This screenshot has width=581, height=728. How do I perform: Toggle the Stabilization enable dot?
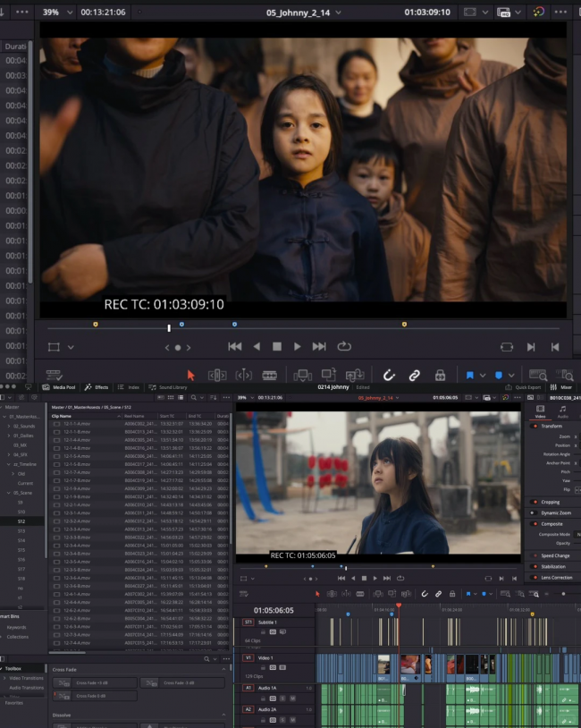click(x=535, y=566)
